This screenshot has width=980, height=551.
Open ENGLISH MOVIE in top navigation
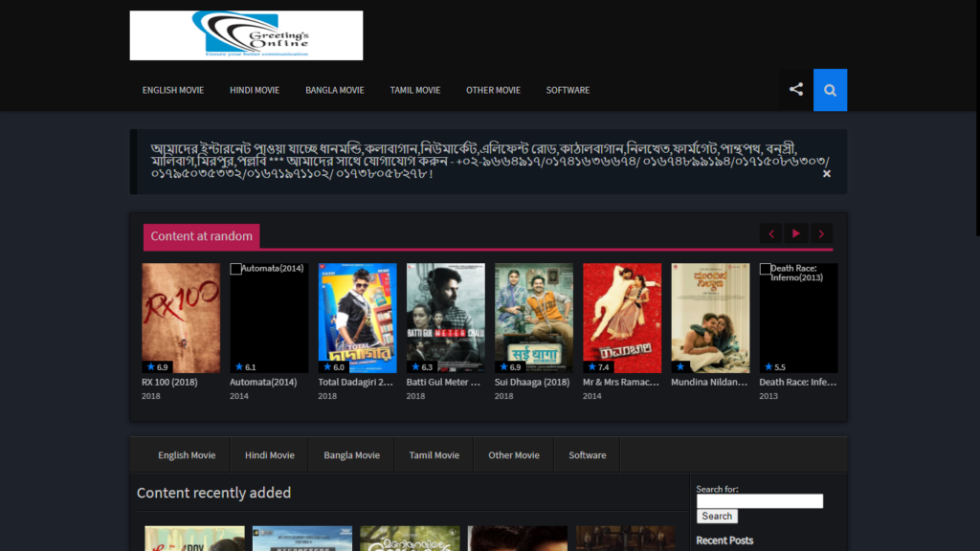[x=173, y=90]
